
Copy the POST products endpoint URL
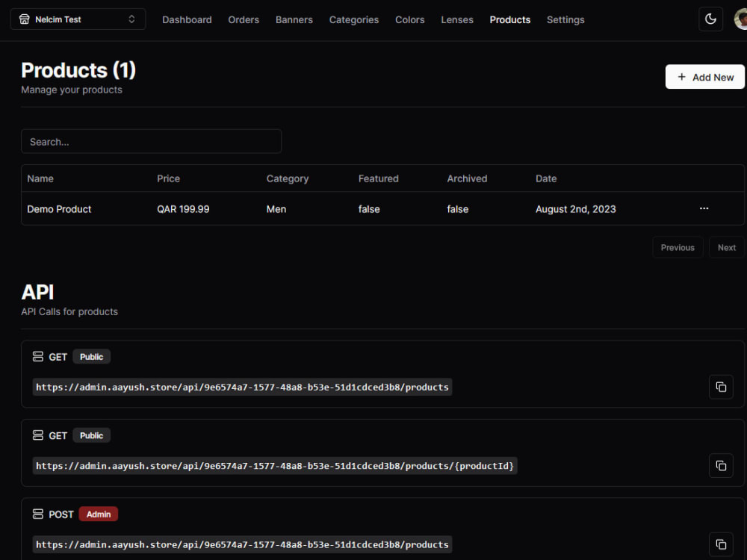720,544
